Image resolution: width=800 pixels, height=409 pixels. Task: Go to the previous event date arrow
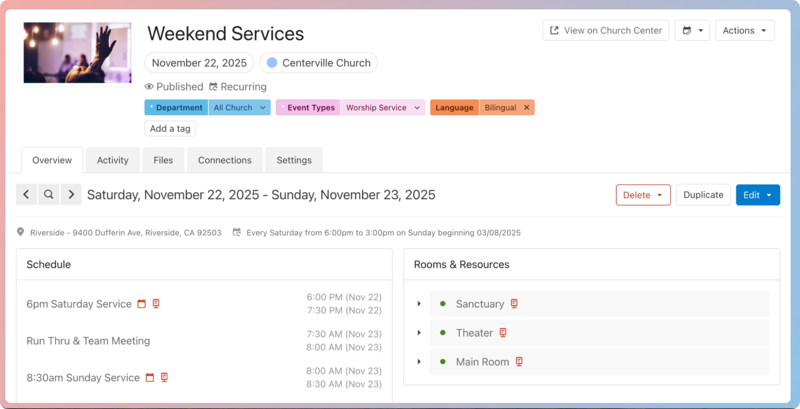click(x=27, y=195)
